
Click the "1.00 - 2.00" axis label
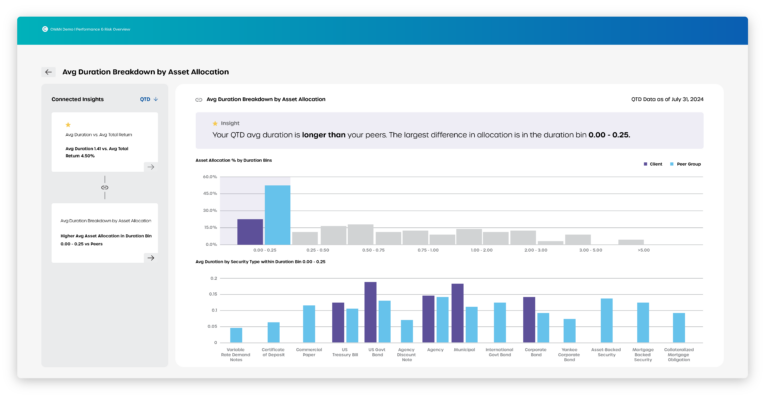pos(482,250)
